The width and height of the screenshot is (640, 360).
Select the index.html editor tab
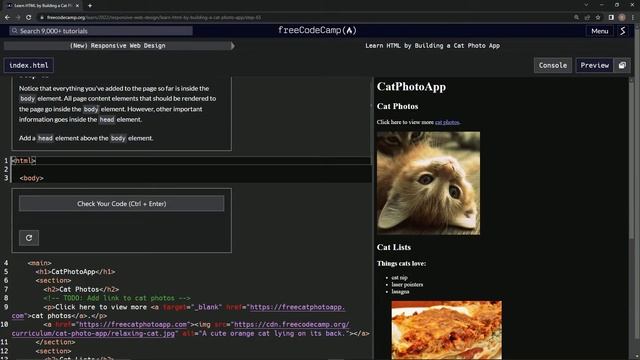pyautogui.click(x=29, y=65)
